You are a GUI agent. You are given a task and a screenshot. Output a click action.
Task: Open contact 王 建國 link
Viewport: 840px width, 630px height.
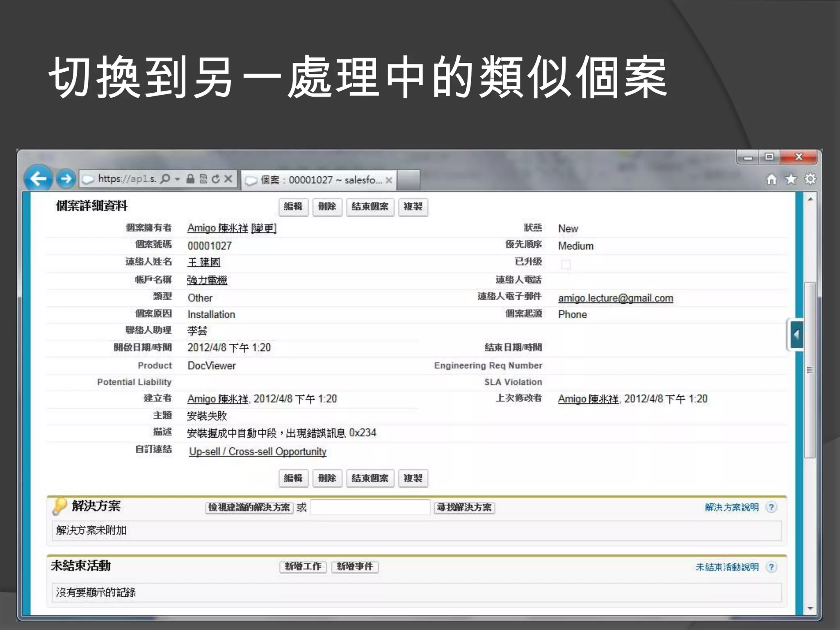tap(204, 262)
